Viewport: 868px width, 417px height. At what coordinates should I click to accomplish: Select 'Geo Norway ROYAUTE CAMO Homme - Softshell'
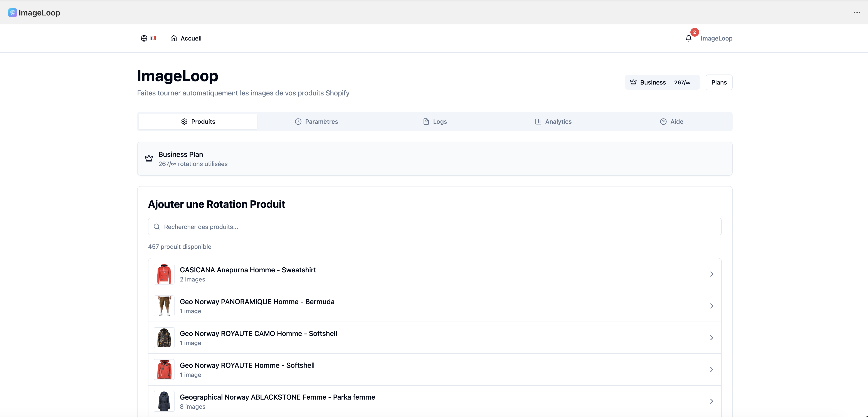pyautogui.click(x=258, y=334)
